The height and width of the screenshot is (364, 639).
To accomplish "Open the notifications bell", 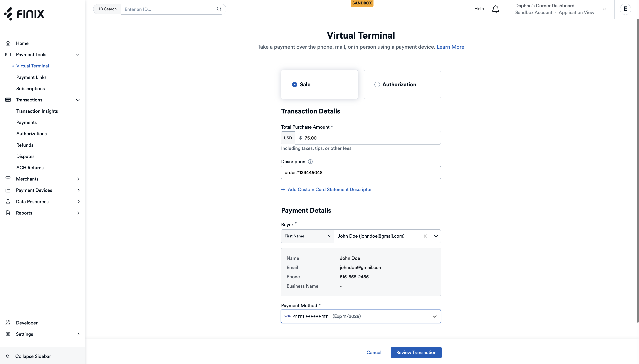I will (495, 9).
